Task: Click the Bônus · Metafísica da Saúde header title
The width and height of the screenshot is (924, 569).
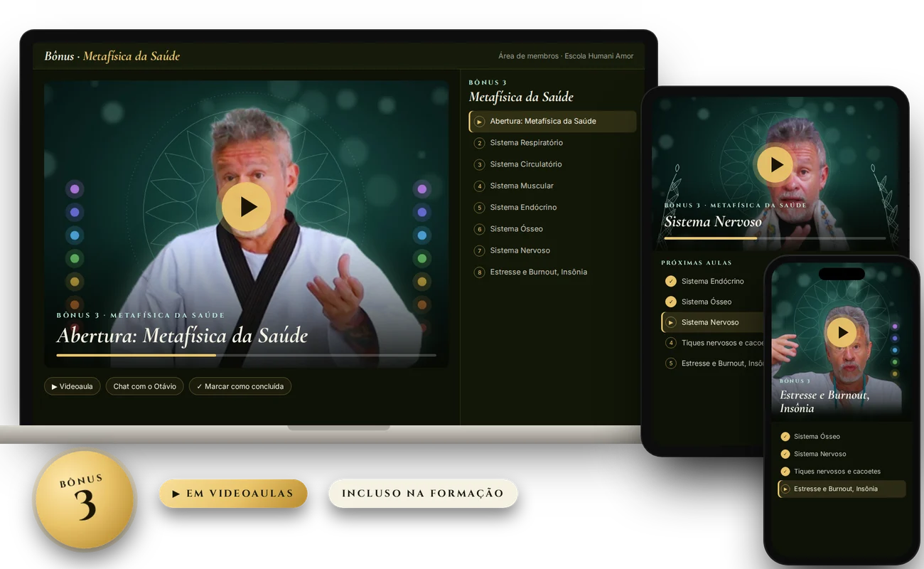Action: point(112,56)
